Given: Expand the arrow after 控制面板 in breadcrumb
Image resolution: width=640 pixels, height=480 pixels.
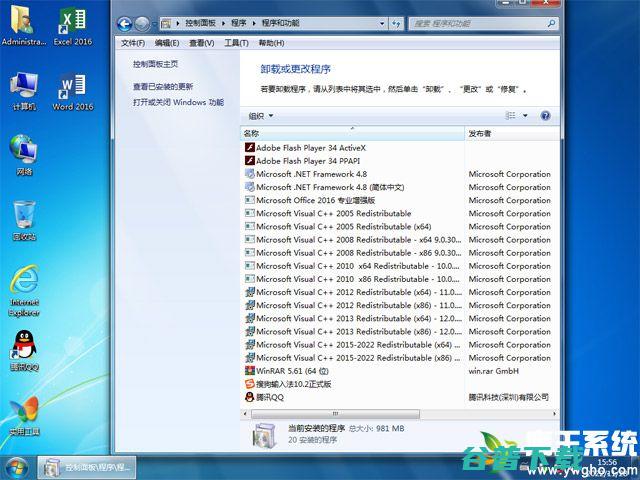Looking at the screenshot, I should pos(224,24).
